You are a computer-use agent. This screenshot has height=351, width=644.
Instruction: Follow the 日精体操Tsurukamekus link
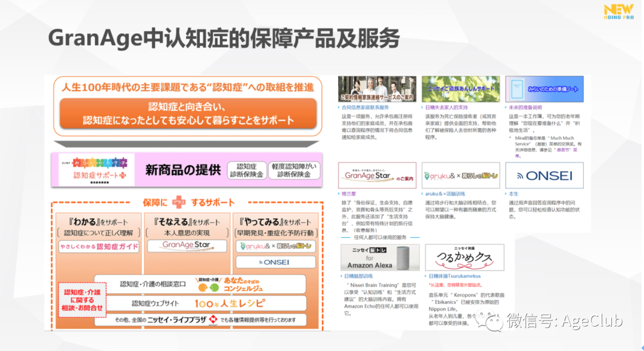[454, 277]
